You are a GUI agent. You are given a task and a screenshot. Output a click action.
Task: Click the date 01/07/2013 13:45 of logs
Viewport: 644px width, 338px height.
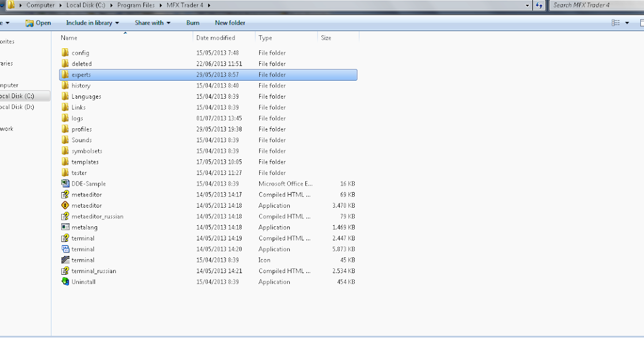[x=219, y=118]
